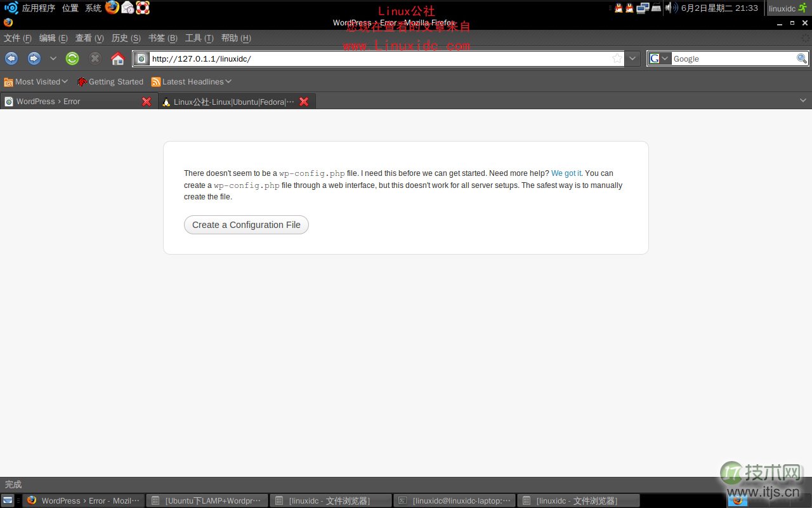812x508 pixels.
Task: Click into the Google search box
Action: 733,58
